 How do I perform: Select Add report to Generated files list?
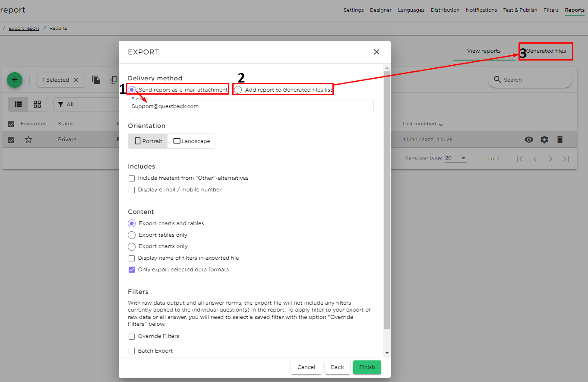click(238, 90)
